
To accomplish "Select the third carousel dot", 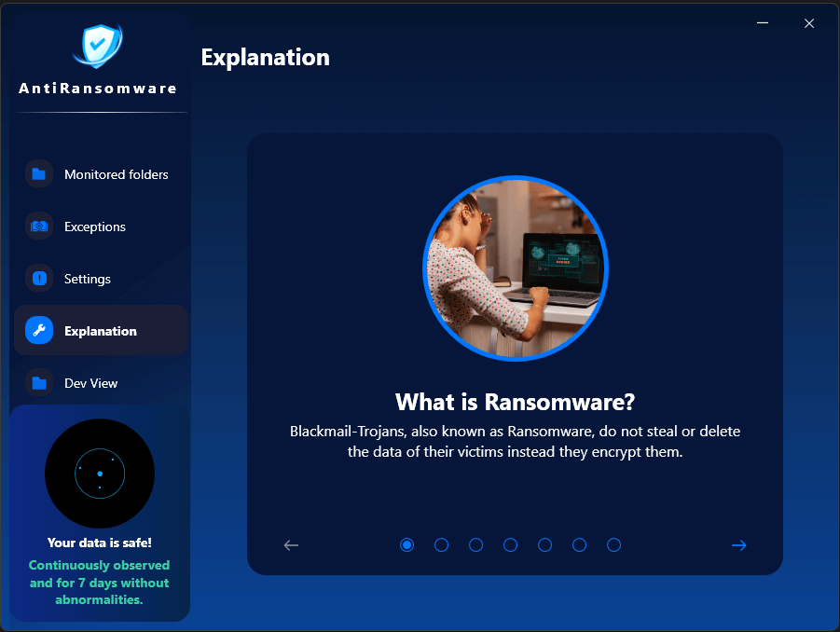I will [x=475, y=544].
